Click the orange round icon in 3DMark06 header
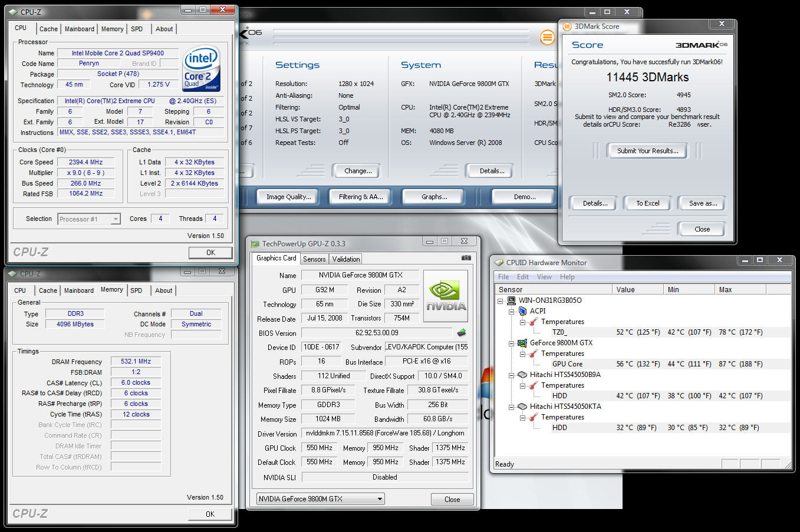Image resolution: width=800 pixels, height=532 pixels. tap(547, 38)
